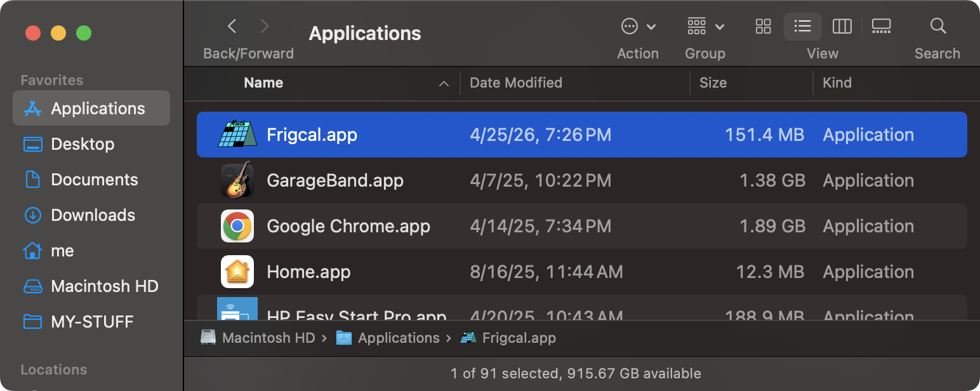Click date 4/25/26, 7:26 PM

pyautogui.click(x=540, y=135)
